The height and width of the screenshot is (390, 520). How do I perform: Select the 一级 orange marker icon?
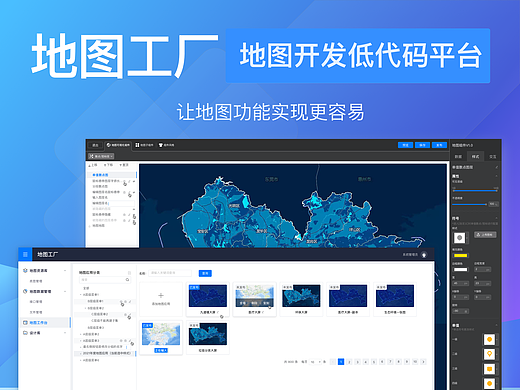[x=489, y=339]
